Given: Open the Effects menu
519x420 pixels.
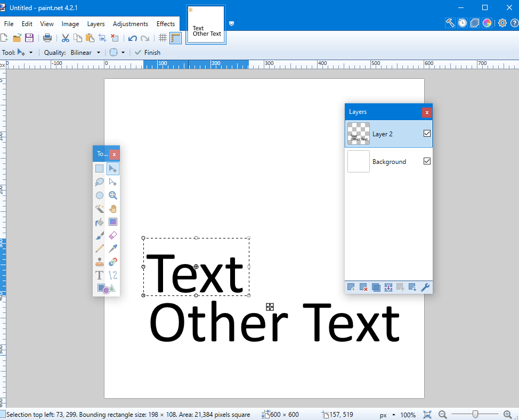Looking at the screenshot, I should point(166,24).
